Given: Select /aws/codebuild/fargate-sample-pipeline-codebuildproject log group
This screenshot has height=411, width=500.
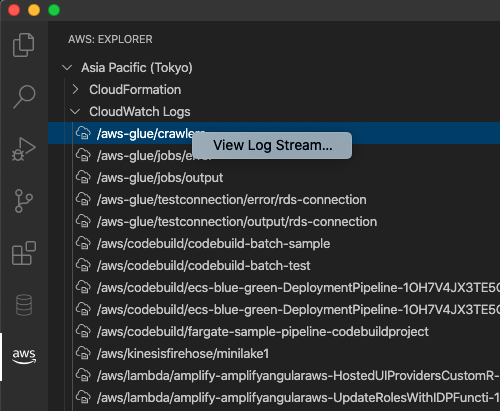Looking at the screenshot, I should click(274, 331).
